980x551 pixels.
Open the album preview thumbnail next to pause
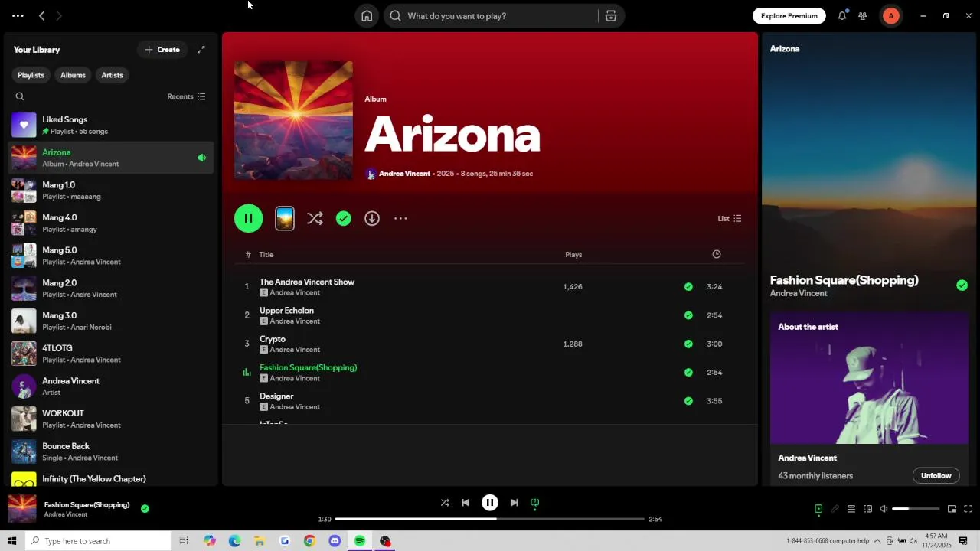pyautogui.click(x=285, y=219)
